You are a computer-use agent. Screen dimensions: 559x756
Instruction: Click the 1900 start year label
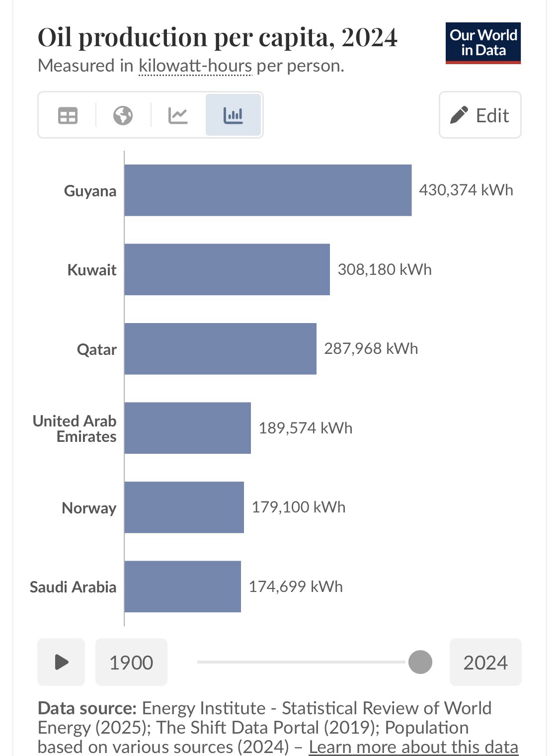point(131,663)
